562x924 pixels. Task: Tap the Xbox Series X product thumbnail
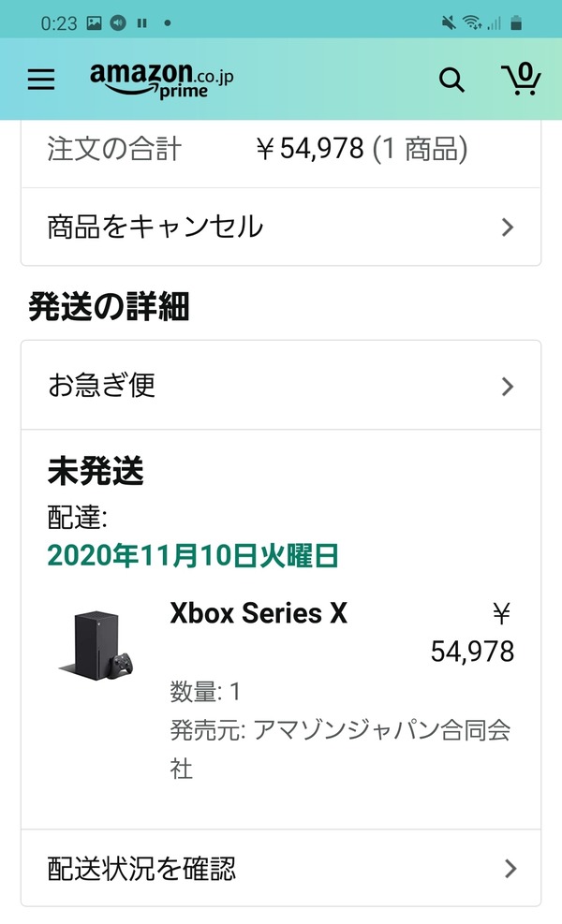[97, 645]
